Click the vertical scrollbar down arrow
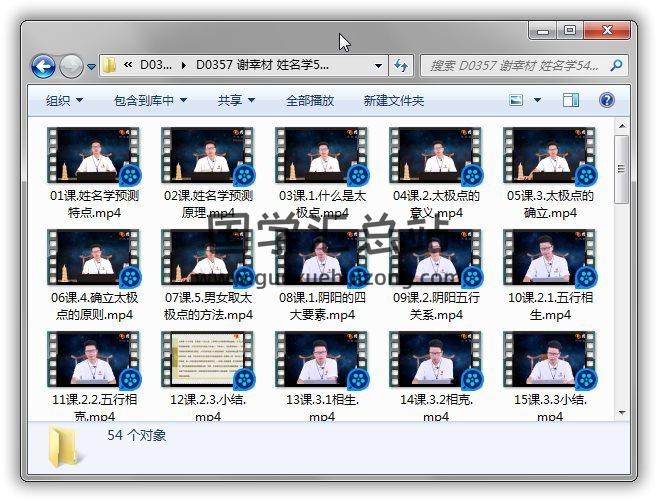Screen dimensions: 658x502 [x=622, y=410]
